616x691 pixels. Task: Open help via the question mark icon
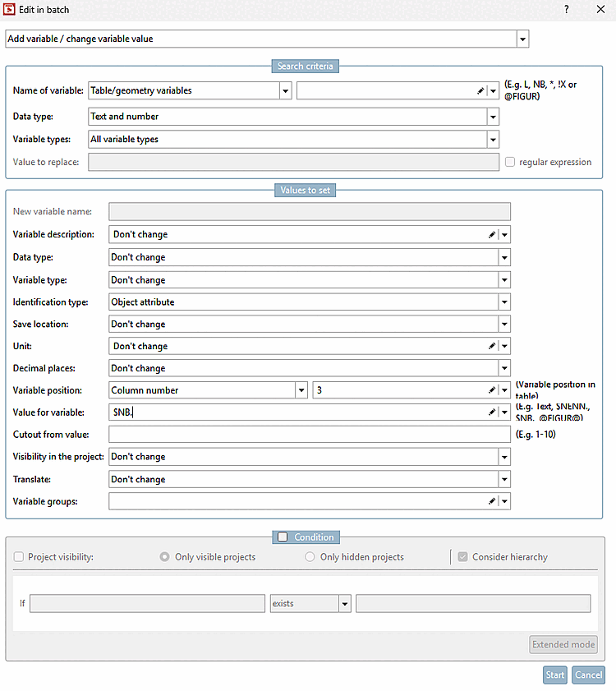click(x=566, y=10)
